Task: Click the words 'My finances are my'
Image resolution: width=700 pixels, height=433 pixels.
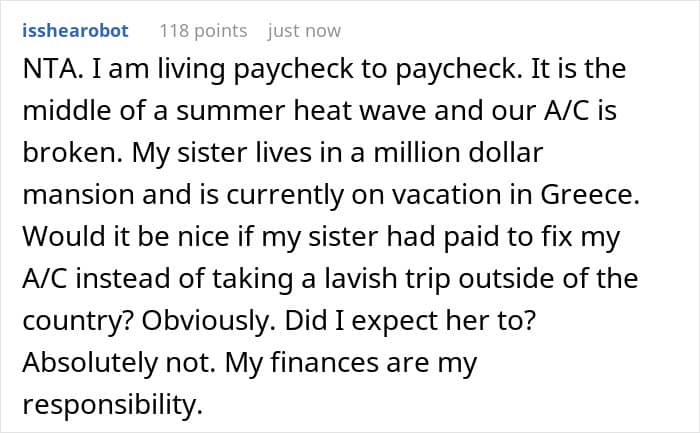Action: click(x=351, y=363)
